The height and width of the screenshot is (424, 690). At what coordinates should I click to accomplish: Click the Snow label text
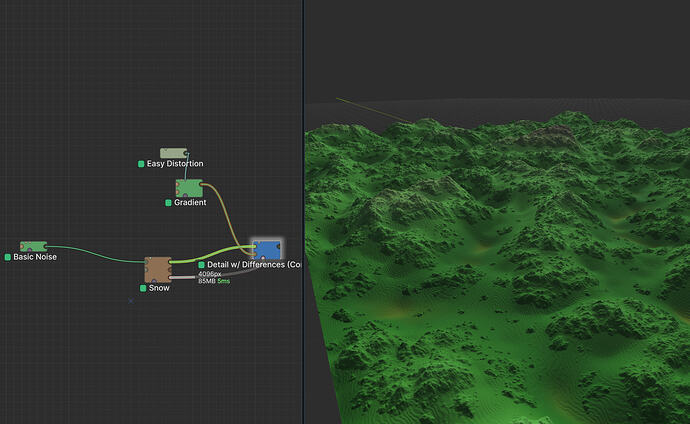pos(159,288)
